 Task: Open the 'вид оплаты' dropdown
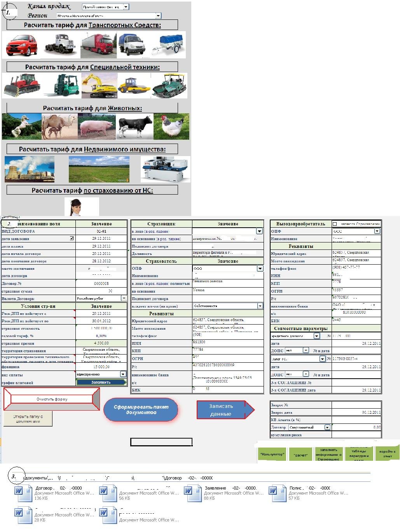pyautogui.click(x=123, y=374)
